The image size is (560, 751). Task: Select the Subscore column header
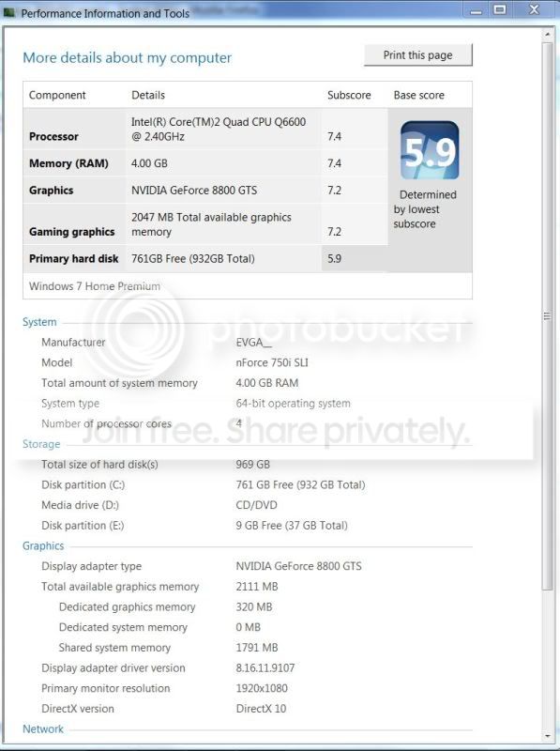pos(349,96)
